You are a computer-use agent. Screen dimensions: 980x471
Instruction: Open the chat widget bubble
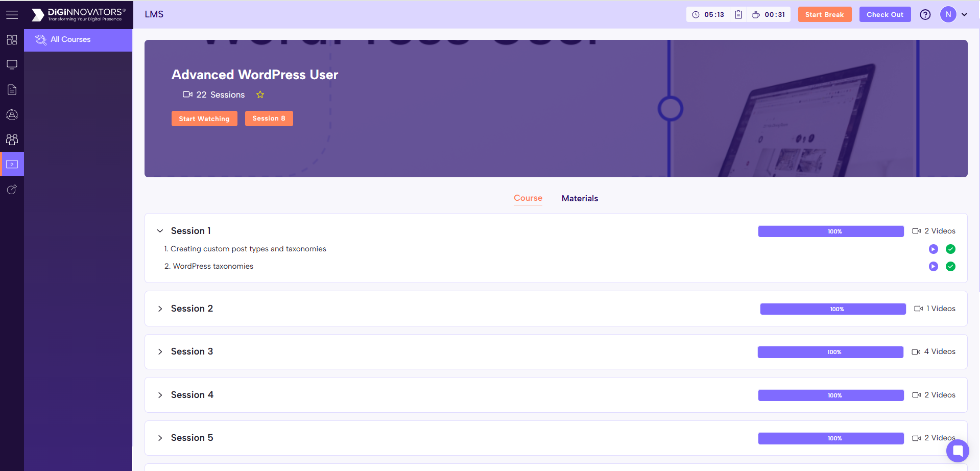(958, 451)
